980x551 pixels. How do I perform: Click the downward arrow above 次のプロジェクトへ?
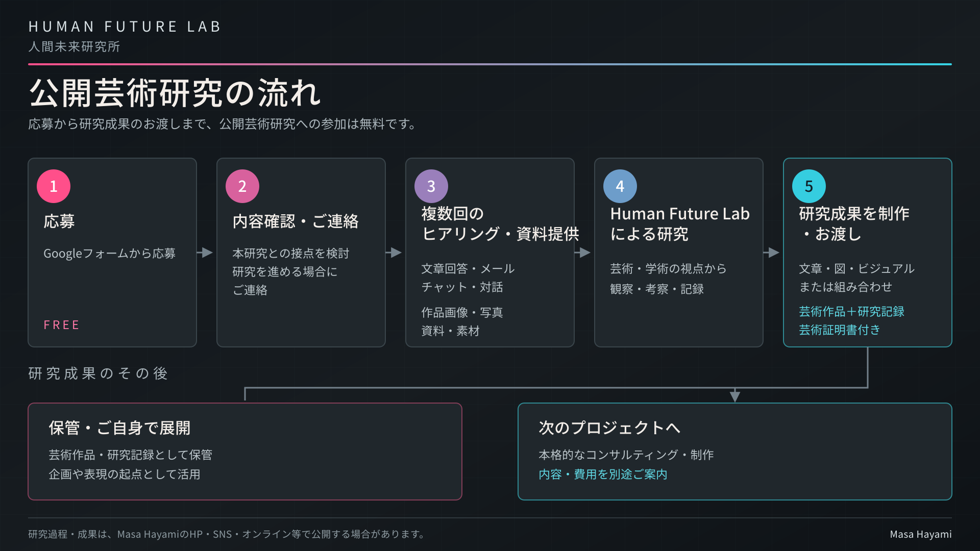(735, 395)
